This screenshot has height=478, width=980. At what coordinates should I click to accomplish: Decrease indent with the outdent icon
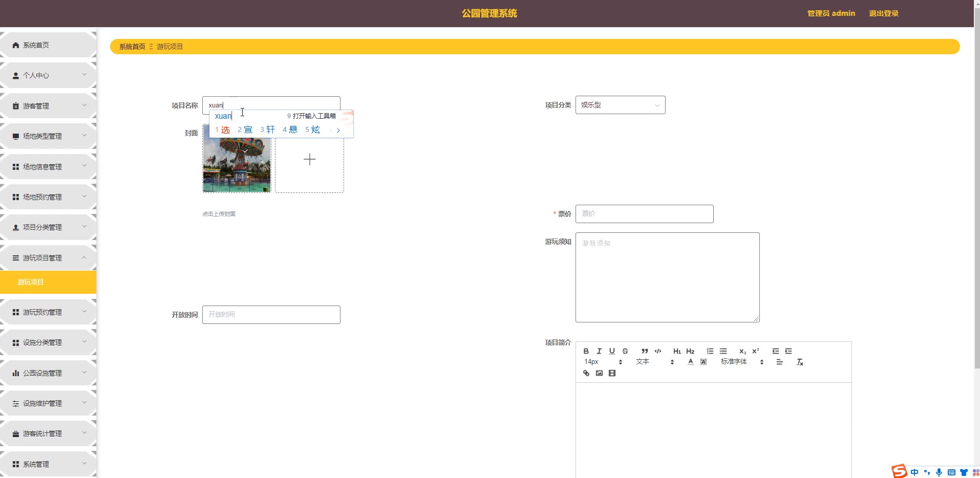tap(776, 351)
